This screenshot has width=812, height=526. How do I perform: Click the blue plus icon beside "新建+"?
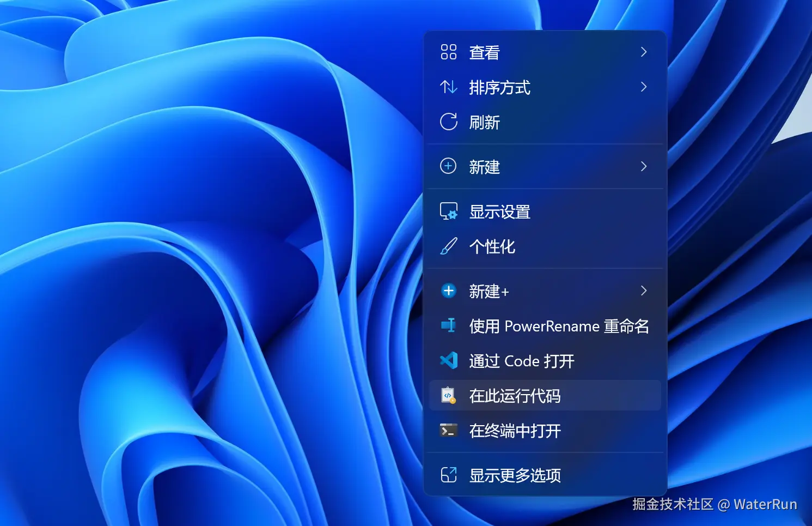click(x=448, y=291)
